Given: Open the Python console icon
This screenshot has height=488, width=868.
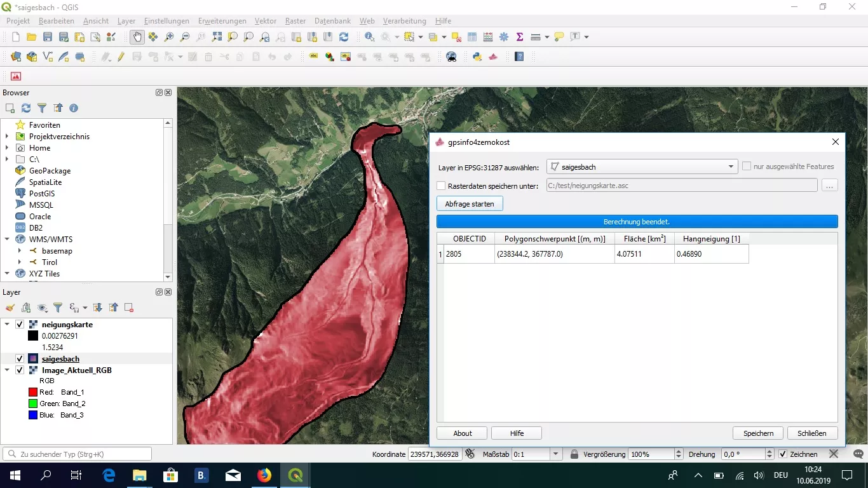Looking at the screenshot, I should pyautogui.click(x=477, y=57).
